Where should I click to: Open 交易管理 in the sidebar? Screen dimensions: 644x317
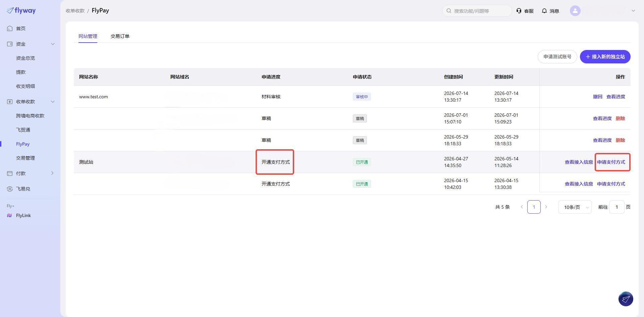tap(25, 158)
